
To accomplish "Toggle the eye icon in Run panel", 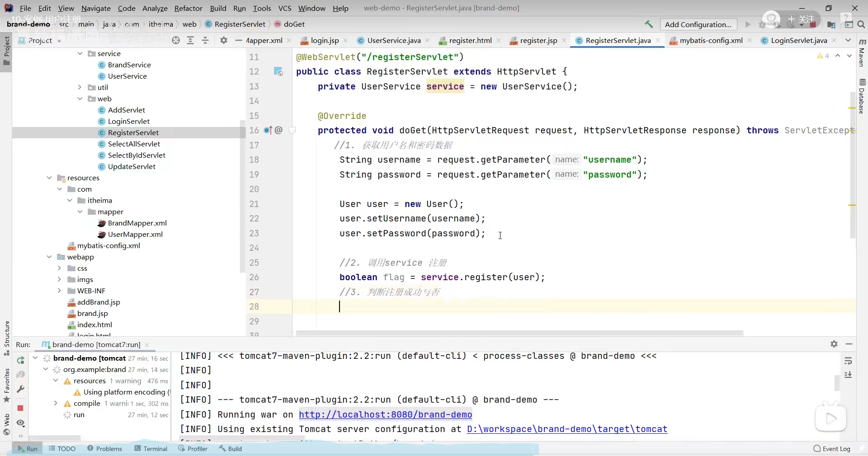I will (x=20, y=423).
